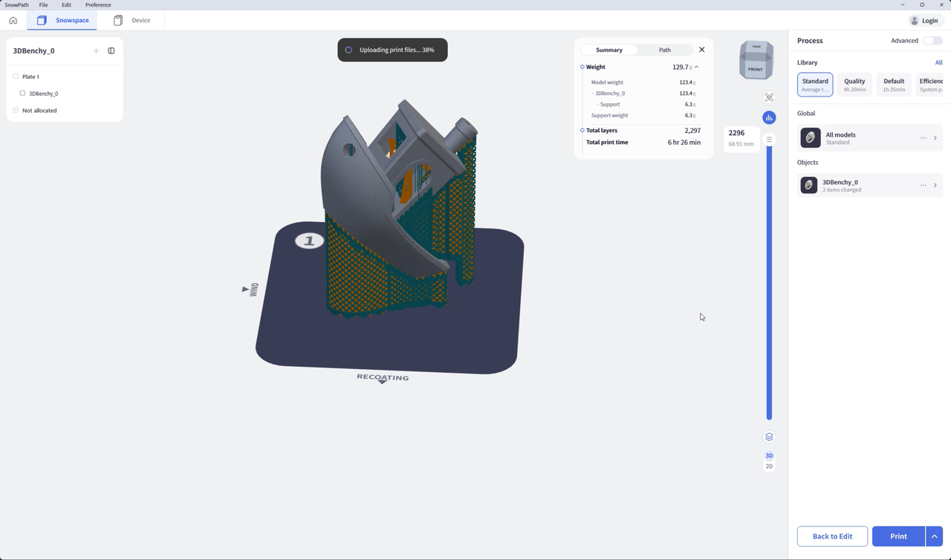Viewport: 951px width, 560px height.
Task: Switch to 3D view mode
Action: (x=769, y=455)
